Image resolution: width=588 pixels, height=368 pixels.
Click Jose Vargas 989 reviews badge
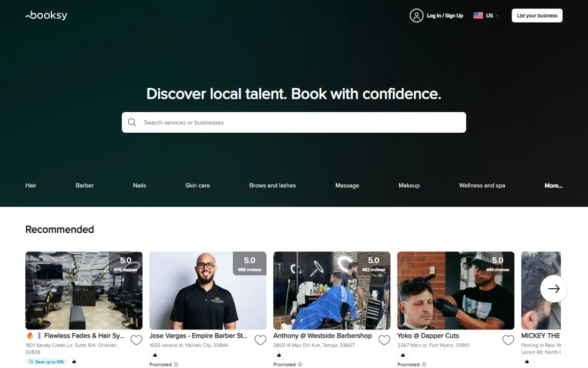click(x=250, y=264)
